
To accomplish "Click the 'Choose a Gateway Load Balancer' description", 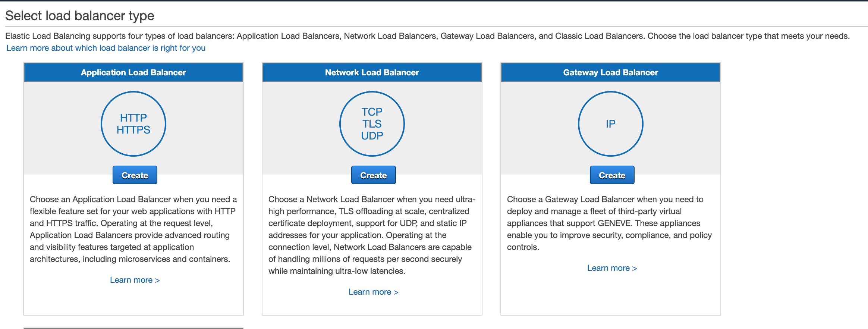I will point(610,223).
